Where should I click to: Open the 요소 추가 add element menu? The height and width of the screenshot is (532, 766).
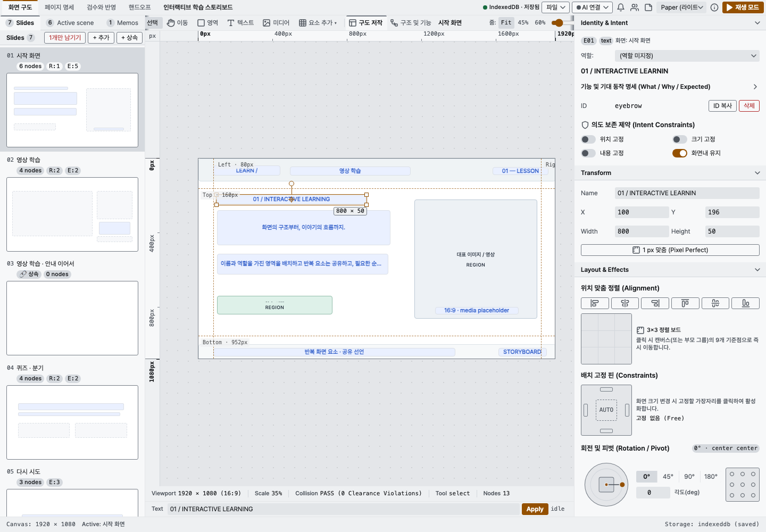[318, 23]
